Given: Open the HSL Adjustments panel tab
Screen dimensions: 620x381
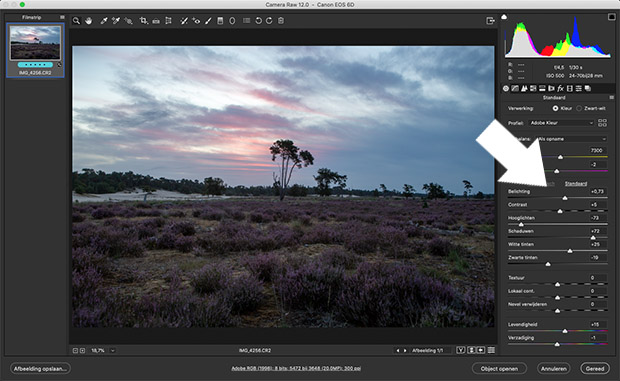Looking at the screenshot, I should [533, 89].
